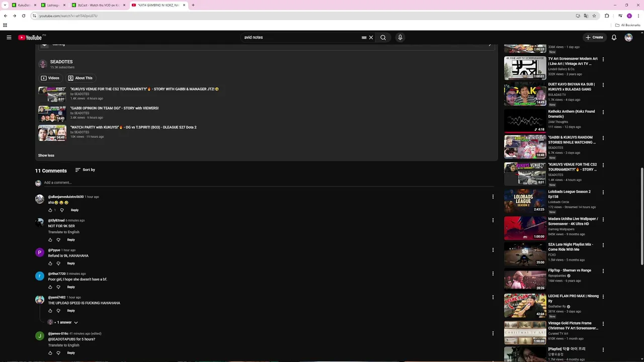Open the Create dropdown button
The width and height of the screenshot is (644, 362).
click(594, 37)
